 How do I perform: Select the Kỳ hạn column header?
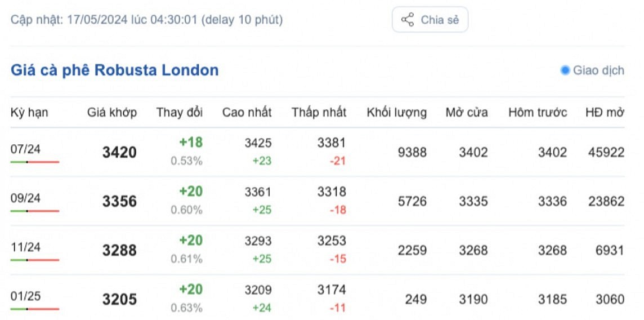pos(29,112)
